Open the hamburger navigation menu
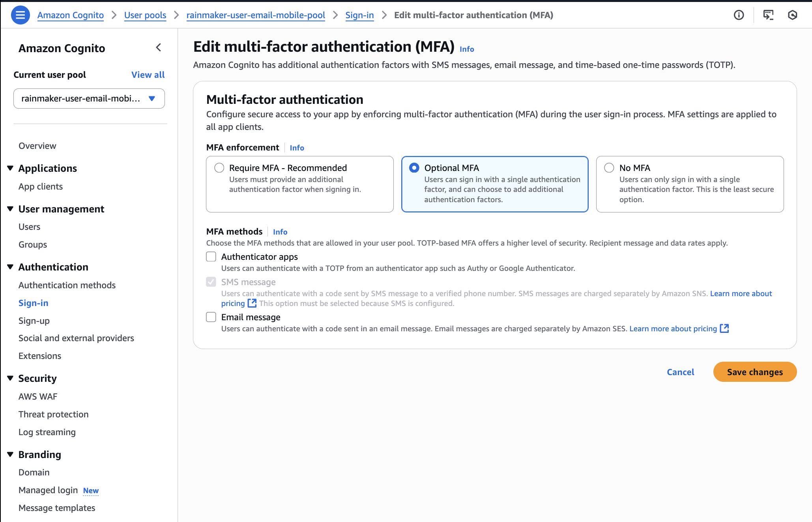The width and height of the screenshot is (812, 522). pyautogui.click(x=20, y=15)
